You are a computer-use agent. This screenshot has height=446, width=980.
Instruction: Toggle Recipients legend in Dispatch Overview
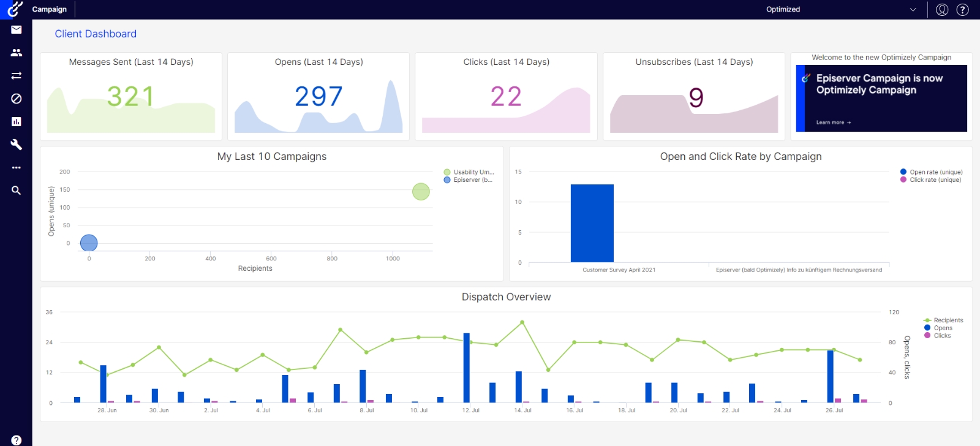pos(943,320)
